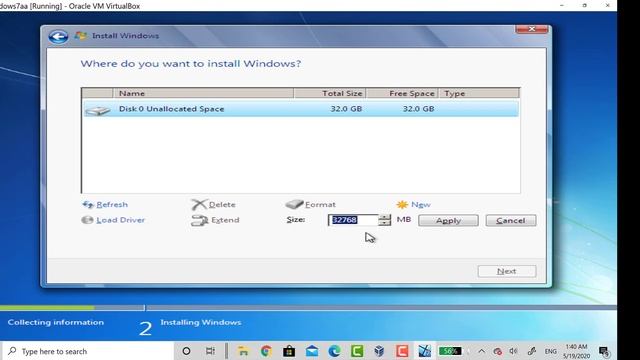640x360 pixels.
Task: Click the disk drive icon in Disk 0 row
Action: click(98, 110)
